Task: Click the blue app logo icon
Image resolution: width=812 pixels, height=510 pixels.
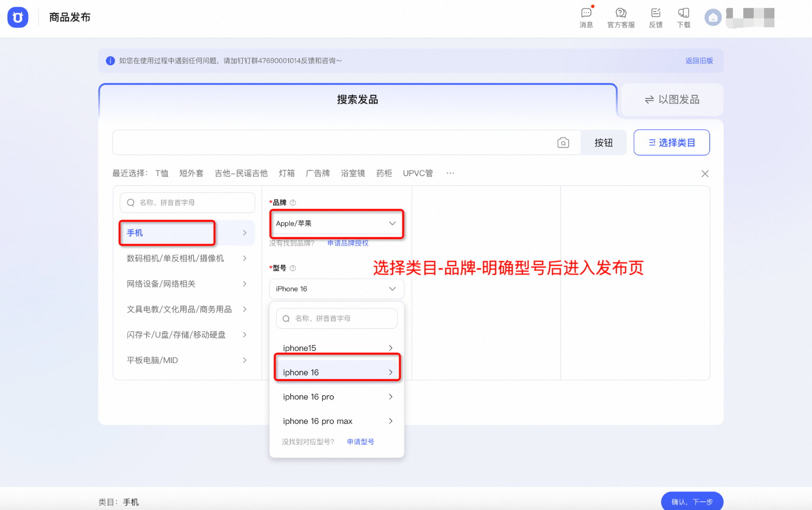Action: [x=18, y=17]
